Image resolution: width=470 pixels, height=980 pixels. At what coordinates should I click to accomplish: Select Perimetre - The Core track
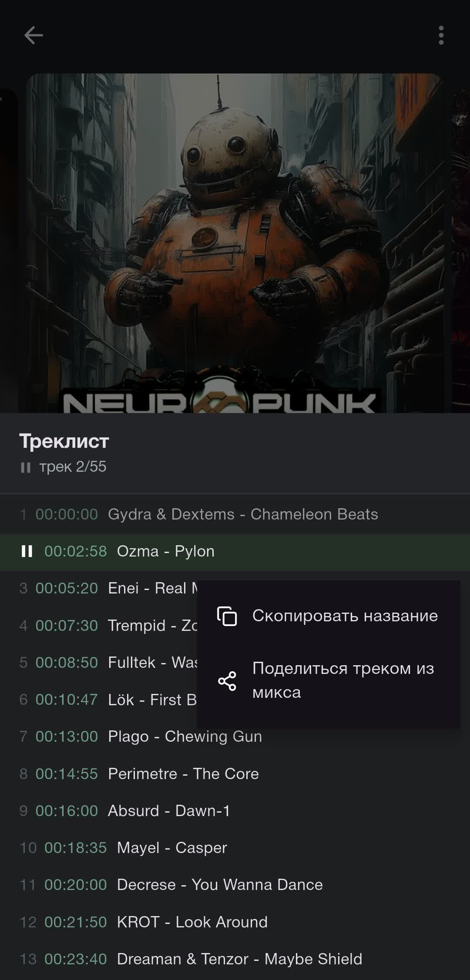coord(235,774)
